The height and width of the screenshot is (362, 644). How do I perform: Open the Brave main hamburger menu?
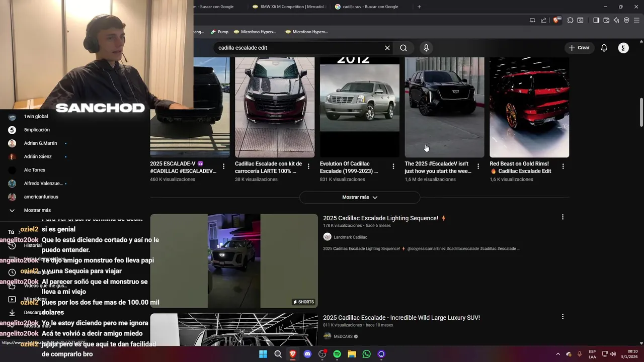tap(636, 20)
